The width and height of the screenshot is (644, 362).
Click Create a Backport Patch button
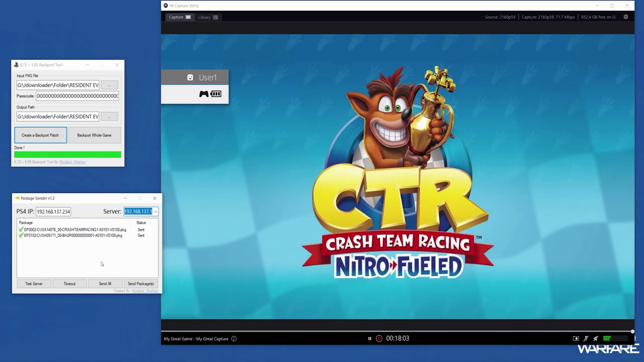[x=40, y=135]
